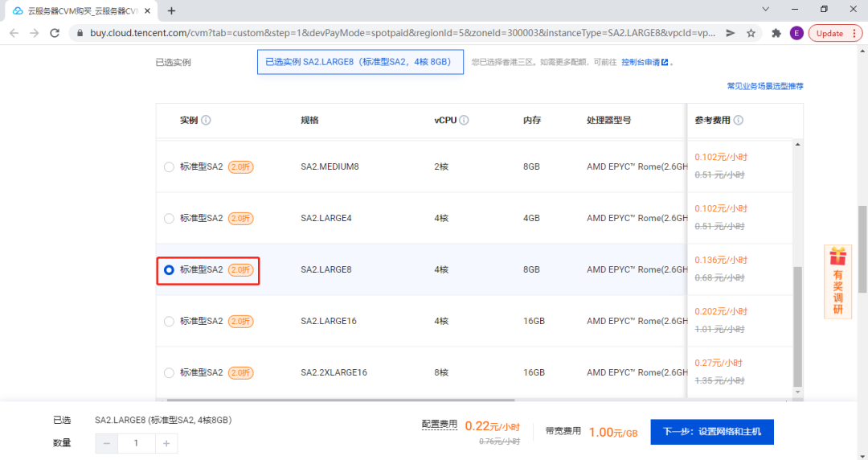The height and width of the screenshot is (460, 868).
Task: Click the SA2.2XLARGE16 spec cell
Action: point(334,373)
